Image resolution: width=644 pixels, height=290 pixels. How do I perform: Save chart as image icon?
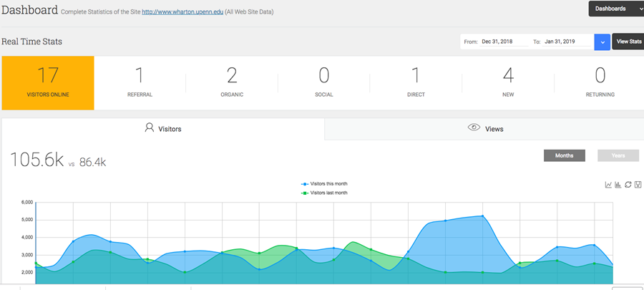point(638,185)
